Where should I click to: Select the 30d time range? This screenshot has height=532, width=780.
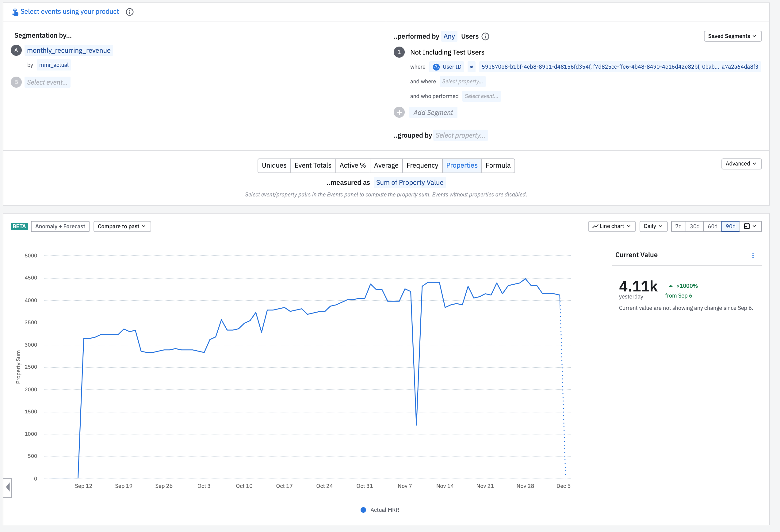694,226
